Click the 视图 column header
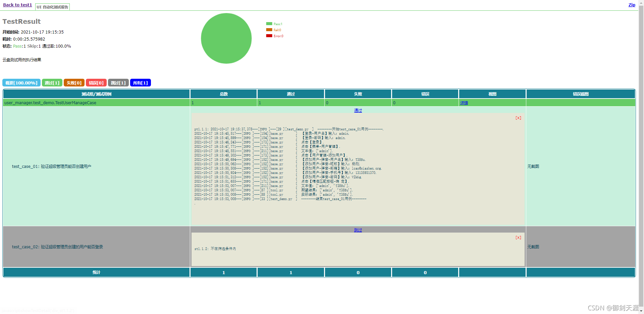Image resolution: width=644 pixels, height=314 pixels. coord(492,94)
